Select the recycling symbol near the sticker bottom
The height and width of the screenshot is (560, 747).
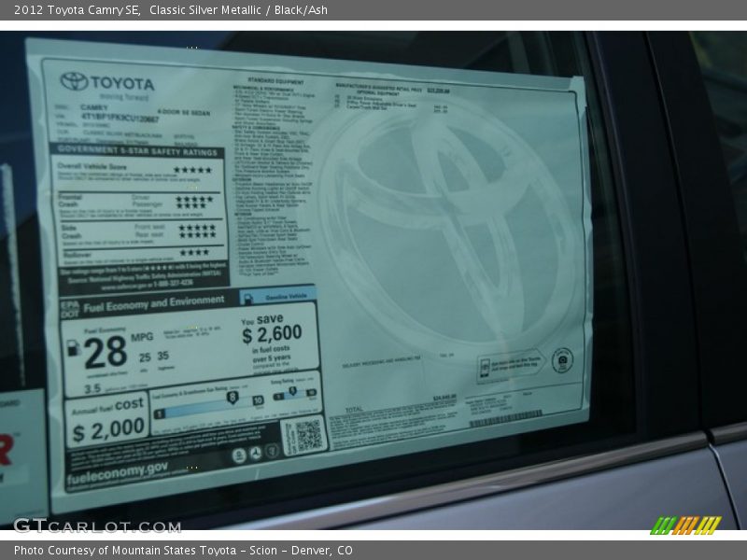(x=254, y=453)
